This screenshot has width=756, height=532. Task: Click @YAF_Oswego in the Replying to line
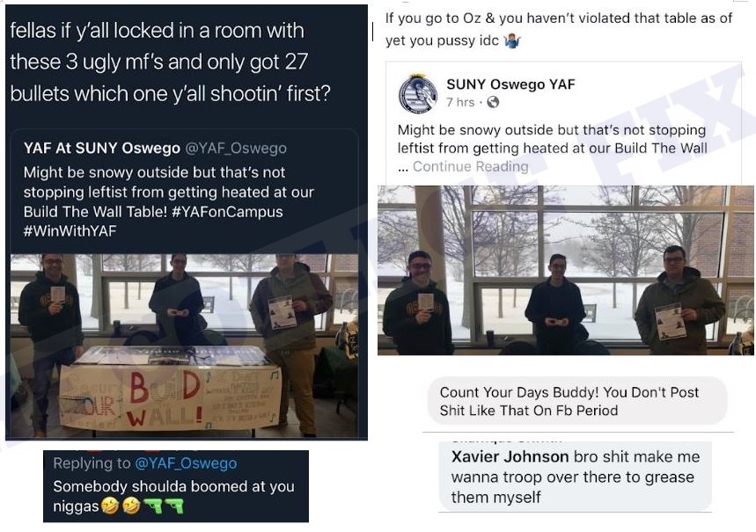[185, 463]
